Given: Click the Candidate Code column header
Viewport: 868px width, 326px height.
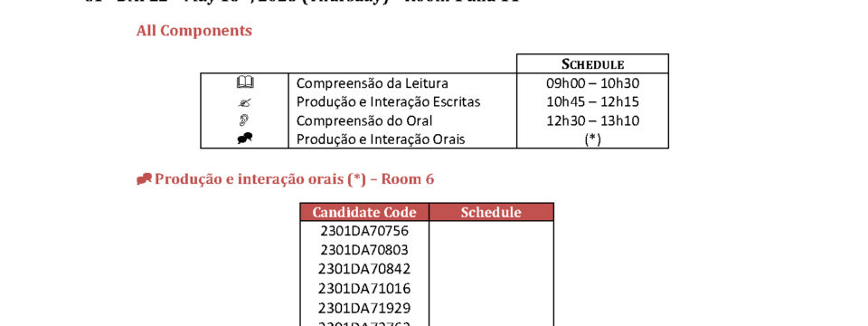Looking at the screenshot, I should click(x=364, y=212).
